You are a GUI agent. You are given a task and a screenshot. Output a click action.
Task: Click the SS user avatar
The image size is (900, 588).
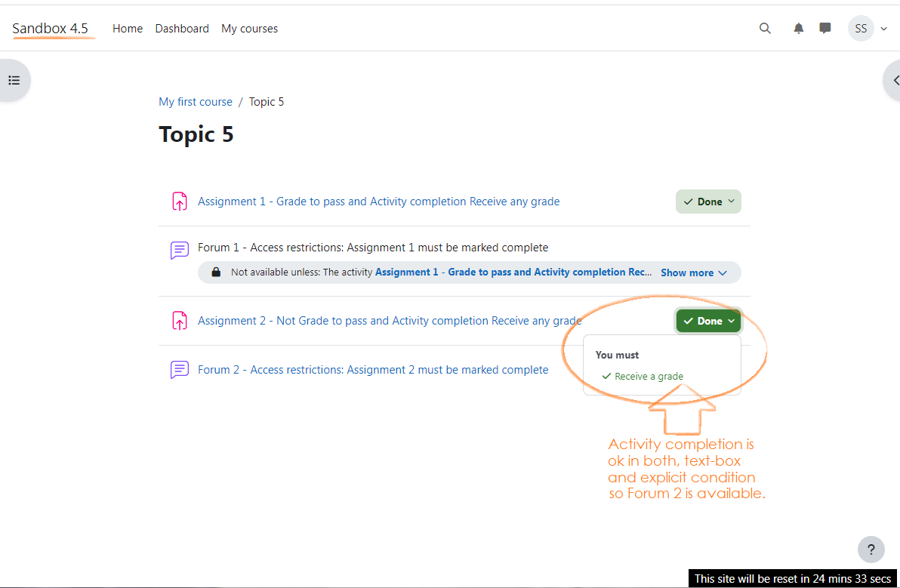coord(861,28)
